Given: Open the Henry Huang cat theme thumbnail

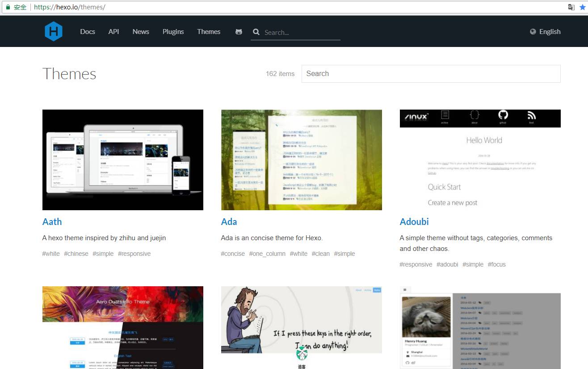Looking at the screenshot, I should click(480, 327).
